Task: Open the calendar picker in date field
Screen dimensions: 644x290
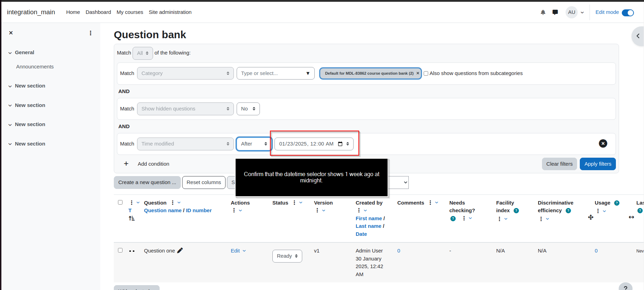Action: point(340,144)
